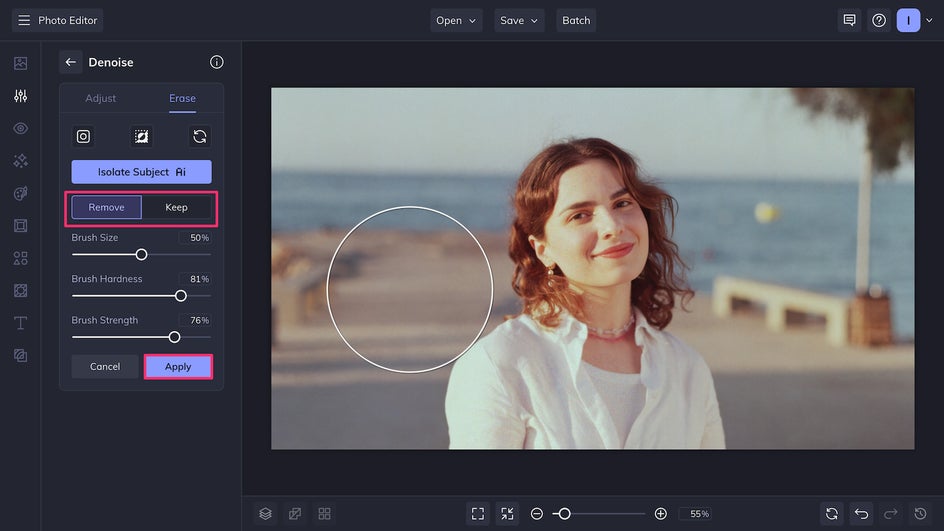Screen dimensions: 944x531
Task: Expand the Open dropdown menu
Action: (456, 20)
